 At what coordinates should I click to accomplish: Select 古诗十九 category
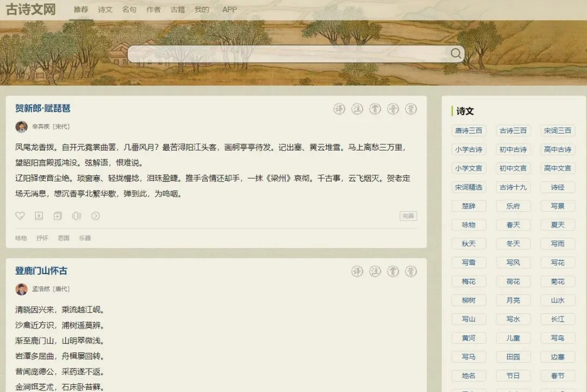pos(513,187)
